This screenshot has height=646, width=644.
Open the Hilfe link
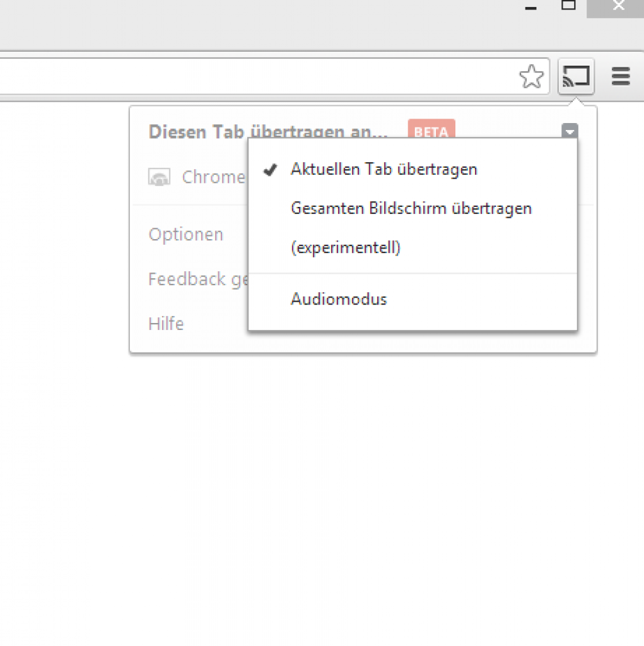[166, 324]
